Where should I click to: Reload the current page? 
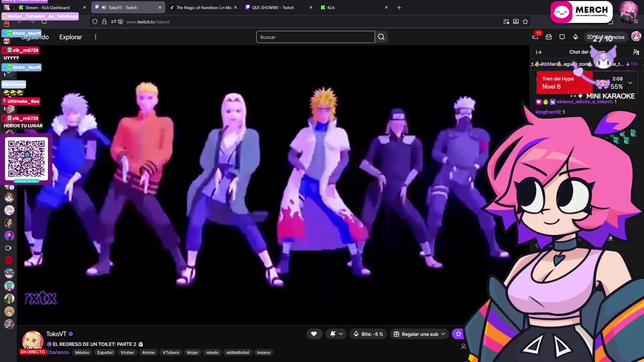pyautogui.click(x=44, y=22)
